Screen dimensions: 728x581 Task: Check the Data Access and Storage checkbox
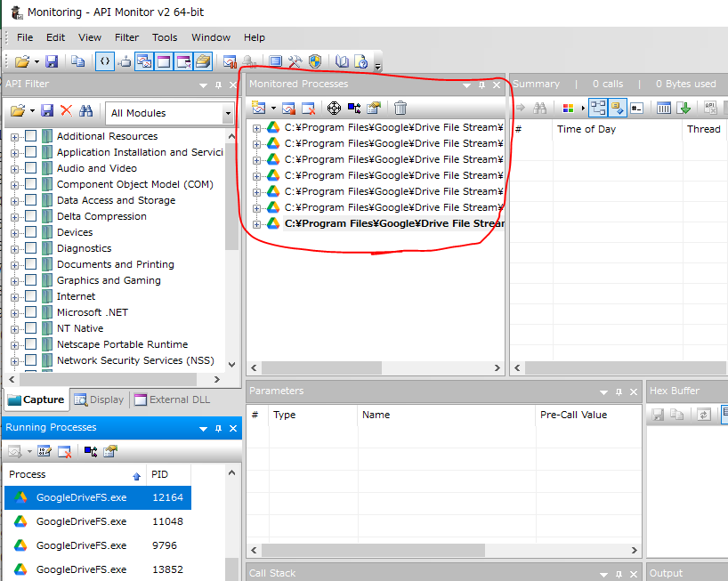coord(30,200)
